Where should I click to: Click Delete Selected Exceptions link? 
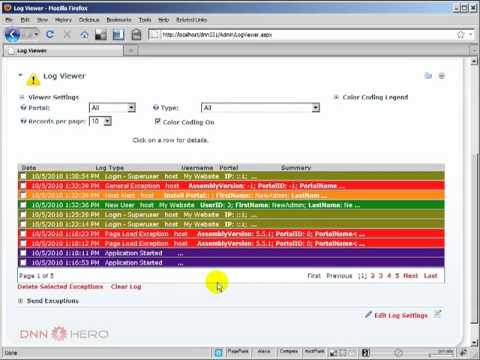point(60,287)
